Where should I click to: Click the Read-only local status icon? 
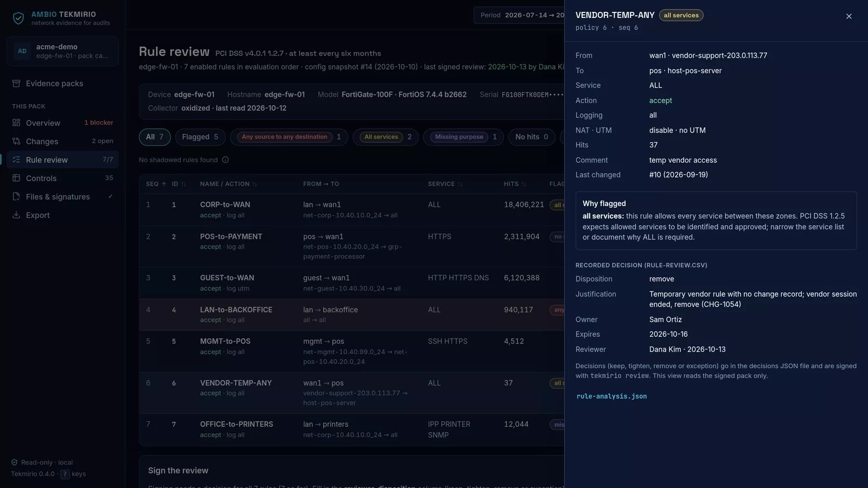(15, 463)
